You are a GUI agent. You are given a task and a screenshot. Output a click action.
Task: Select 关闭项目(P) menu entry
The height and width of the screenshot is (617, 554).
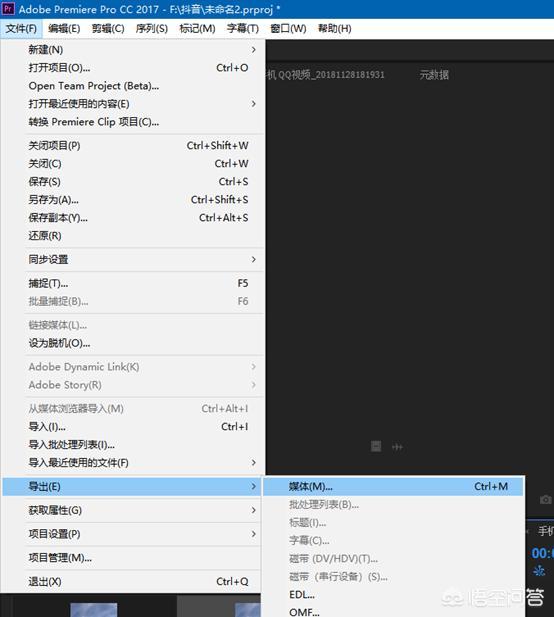click(x=132, y=146)
